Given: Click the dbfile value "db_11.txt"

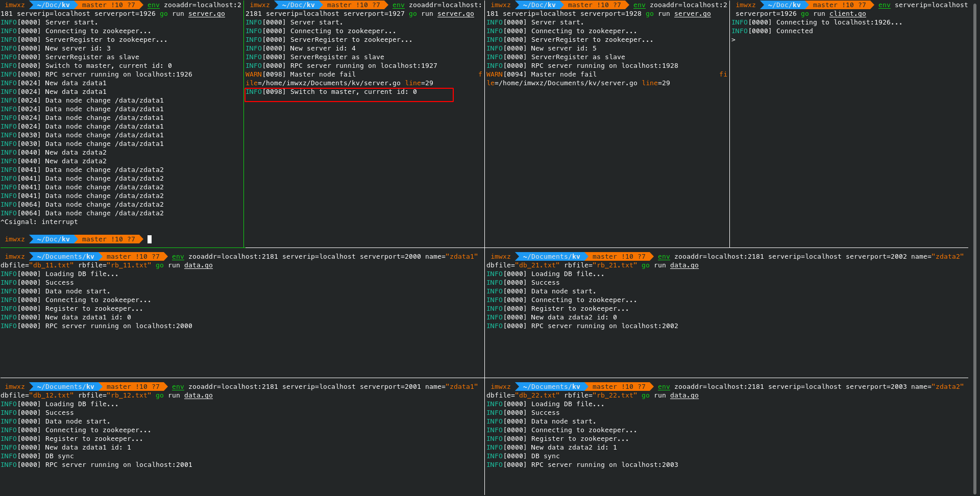Looking at the screenshot, I should (x=52, y=265).
